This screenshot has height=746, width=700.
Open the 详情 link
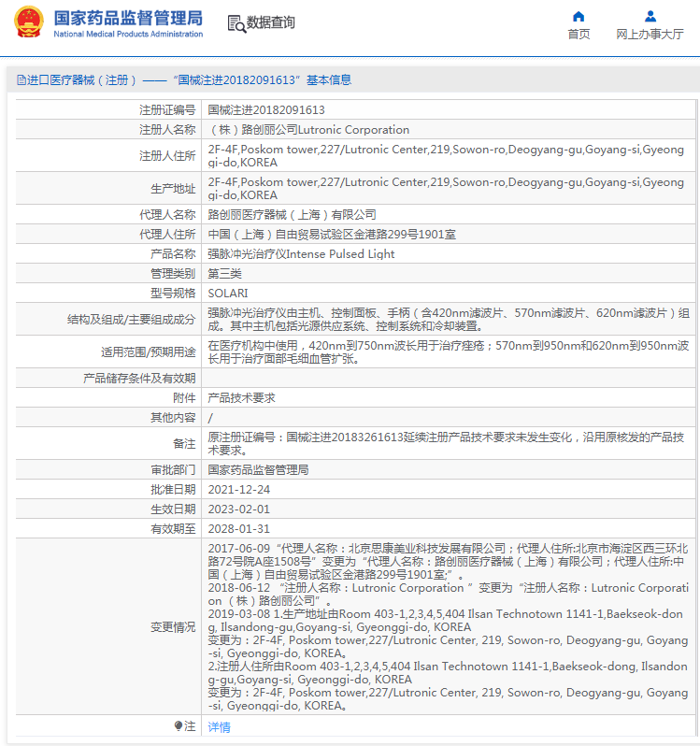219,726
